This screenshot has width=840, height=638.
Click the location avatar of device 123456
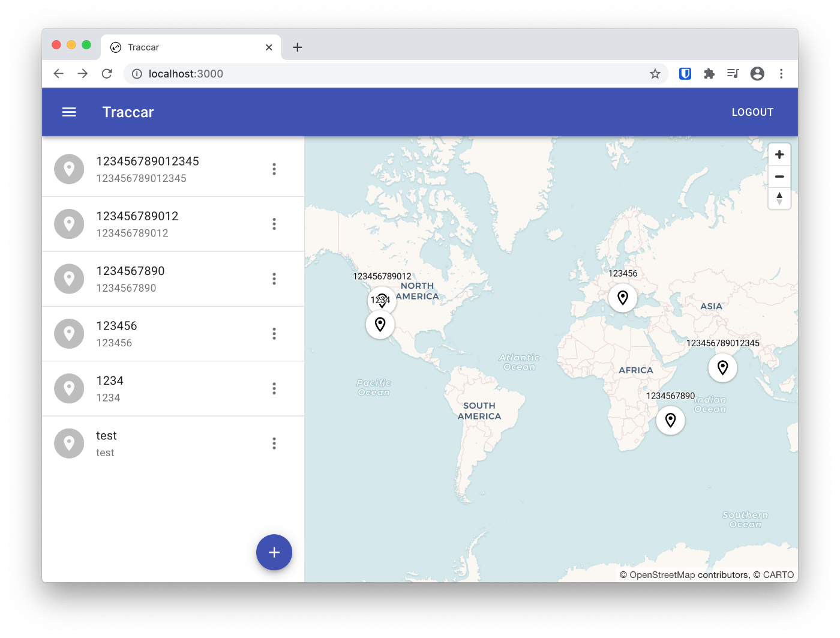coord(69,334)
